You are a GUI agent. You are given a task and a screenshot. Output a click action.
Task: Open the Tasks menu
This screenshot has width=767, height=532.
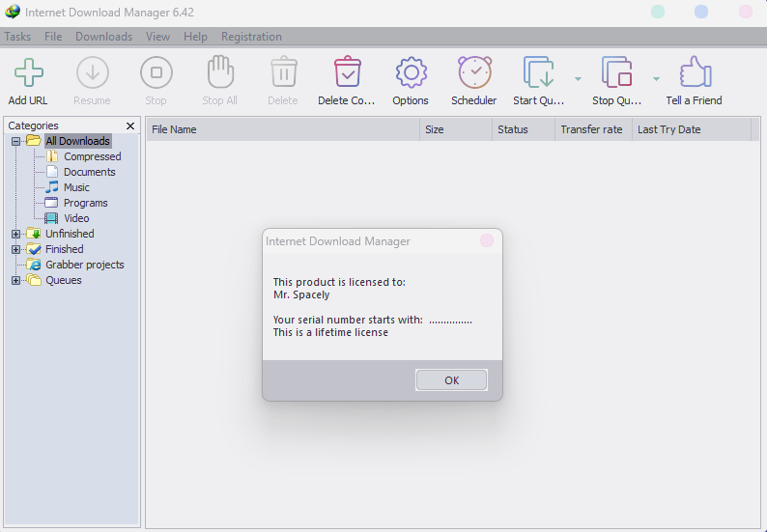click(17, 37)
